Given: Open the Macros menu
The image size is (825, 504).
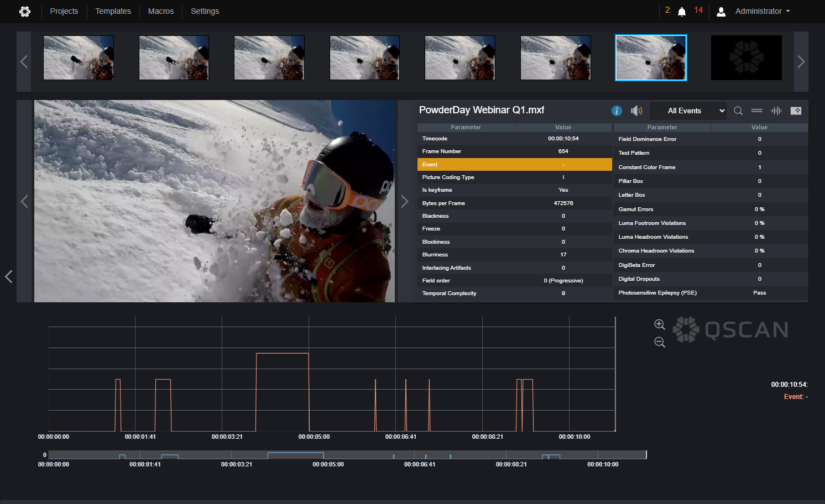Looking at the screenshot, I should 161,11.
